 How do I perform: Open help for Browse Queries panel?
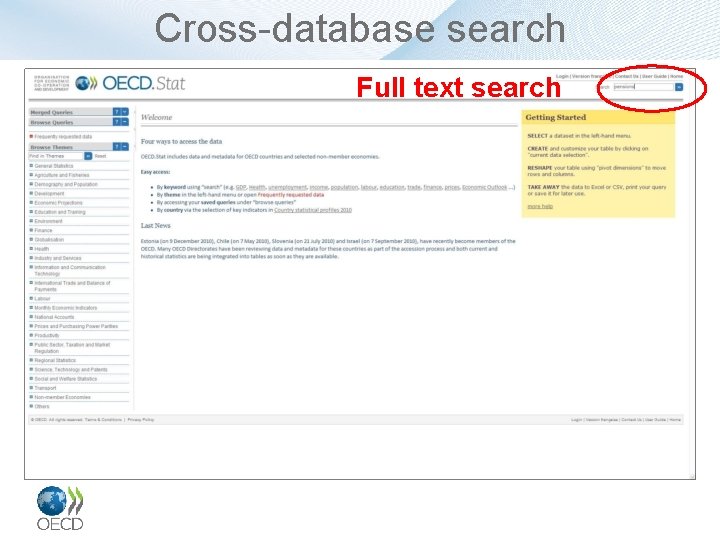(x=117, y=122)
